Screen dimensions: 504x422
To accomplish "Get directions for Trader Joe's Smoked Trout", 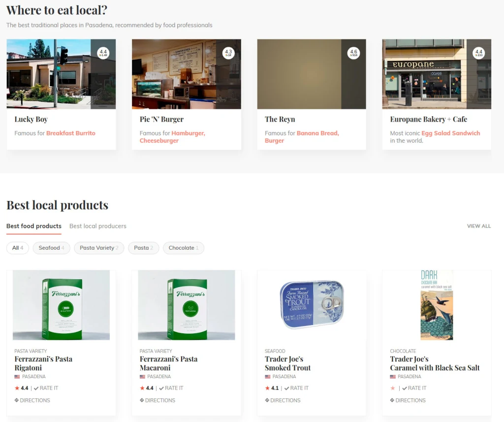I will (x=283, y=400).
